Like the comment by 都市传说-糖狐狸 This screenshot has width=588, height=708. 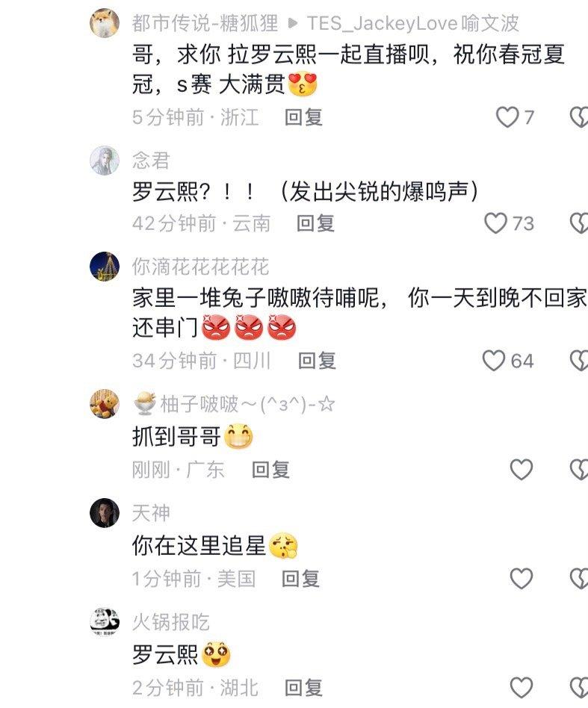(507, 117)
